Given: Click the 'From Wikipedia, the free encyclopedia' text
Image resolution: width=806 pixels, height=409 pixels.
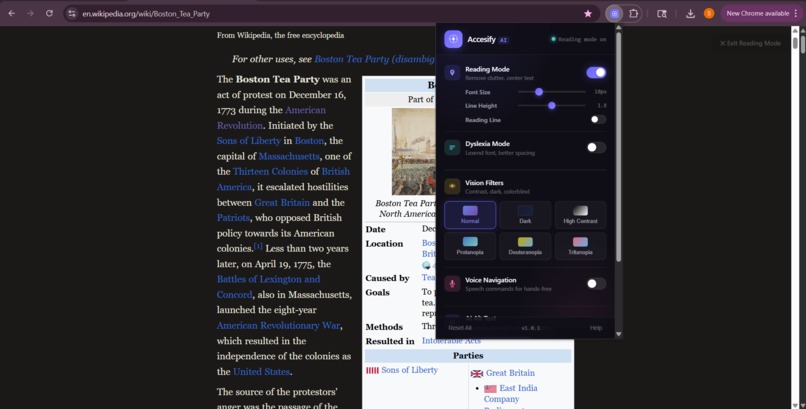Looking at the screenshot, I should 280,35.
